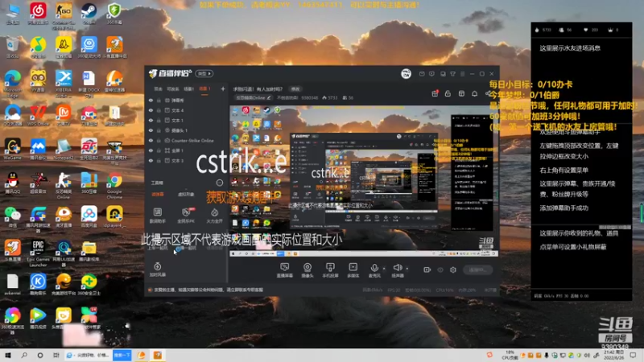Open the chat bubble icon in title bar
Screen dimensions: 644x362
431,74
